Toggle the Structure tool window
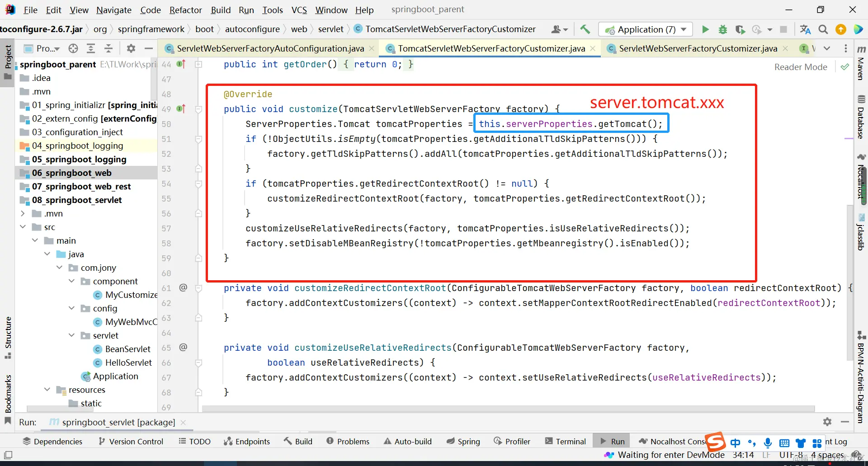The width and height of the screenshot is (868, 466). tap(8, 337)
